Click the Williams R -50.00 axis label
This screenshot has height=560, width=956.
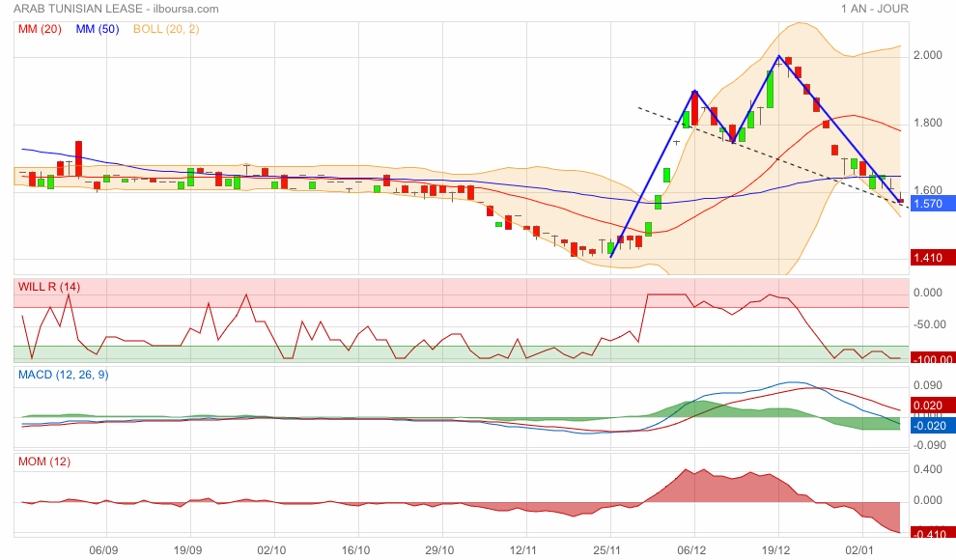click(x=929, y=324)
